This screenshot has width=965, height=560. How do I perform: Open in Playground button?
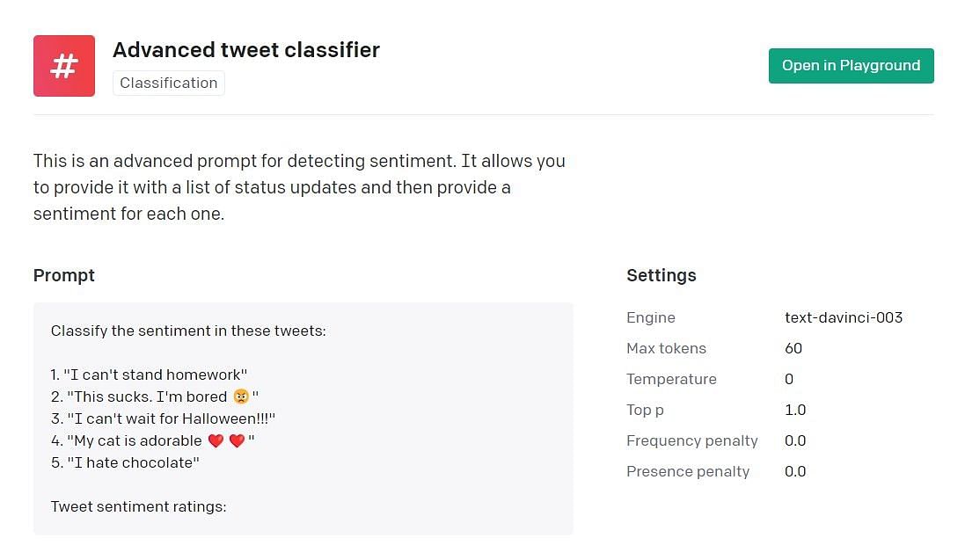tap(851, 66)
